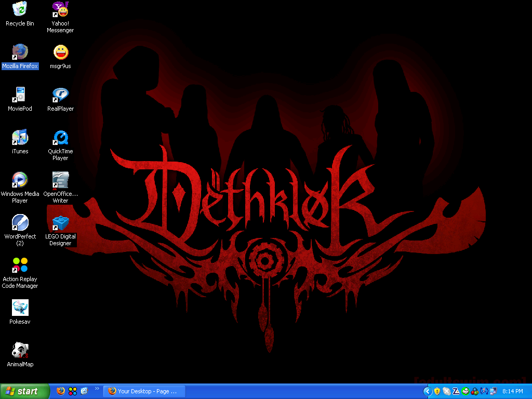This screenshot has height=399, width=532.
Task: Open Pokesav
Action: [20, 309]
